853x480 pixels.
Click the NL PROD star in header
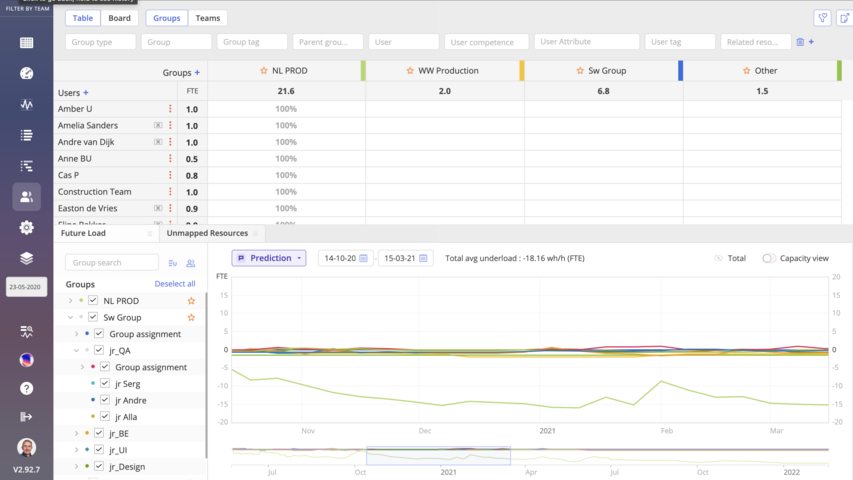(x=264, y=71)
